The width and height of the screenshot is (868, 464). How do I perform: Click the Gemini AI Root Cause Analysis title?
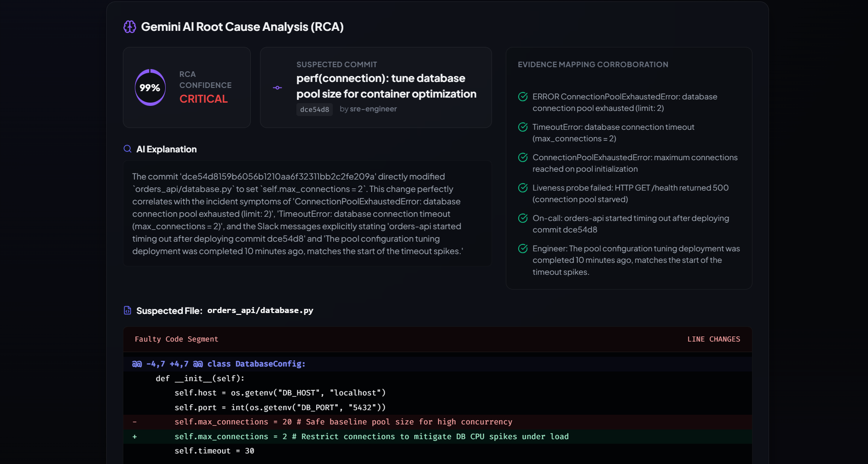(242, 27)
